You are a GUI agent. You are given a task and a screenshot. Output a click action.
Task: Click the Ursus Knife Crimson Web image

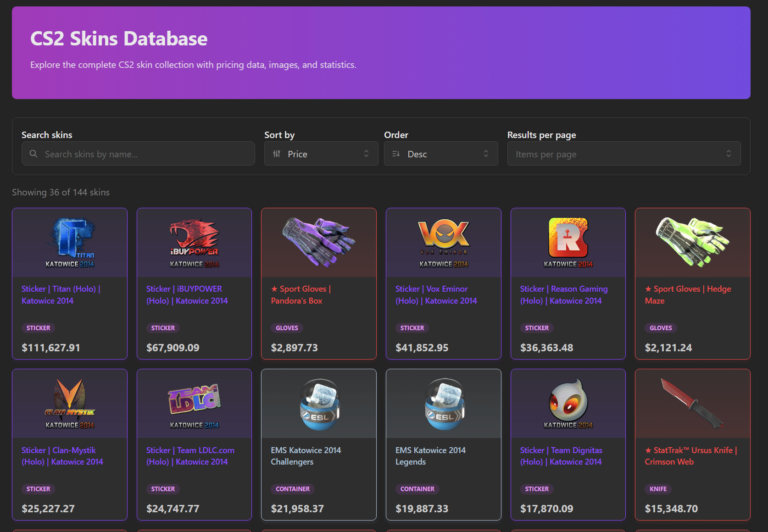(x=692, y=403)
